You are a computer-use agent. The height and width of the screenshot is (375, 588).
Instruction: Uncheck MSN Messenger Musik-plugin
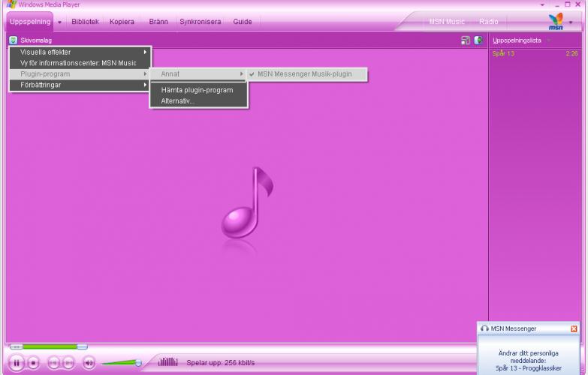303,74
